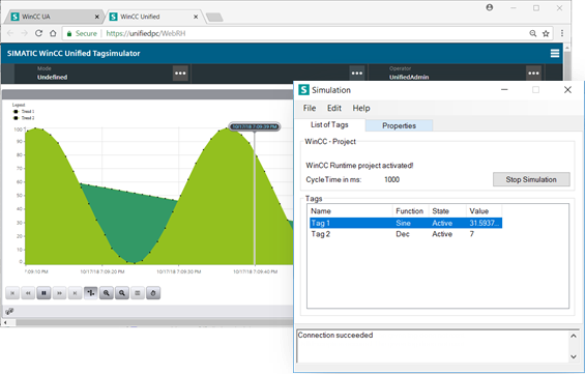Click Sine function cell of Tag 1
The image size is (585, 374).
tap(403, 223)
